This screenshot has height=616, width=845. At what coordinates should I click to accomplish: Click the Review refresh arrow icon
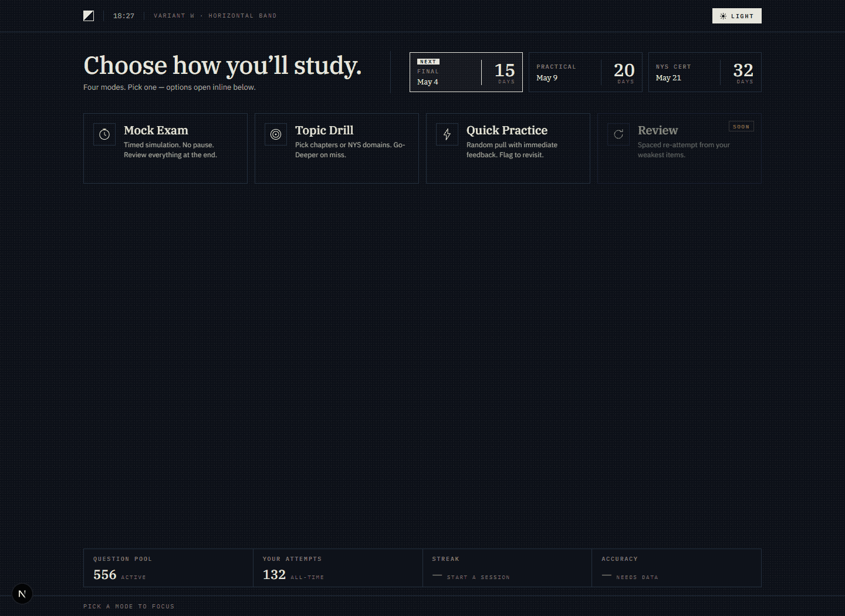point(618,134)
